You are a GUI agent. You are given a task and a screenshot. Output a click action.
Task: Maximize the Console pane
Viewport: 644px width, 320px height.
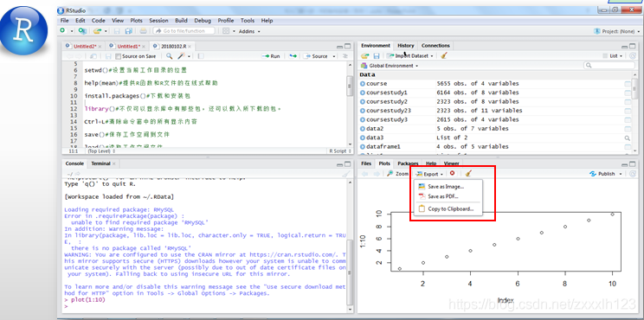[348, 163]
